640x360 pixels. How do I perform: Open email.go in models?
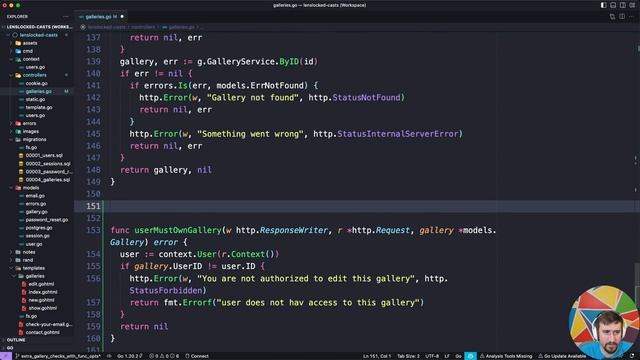coord(35,196)
